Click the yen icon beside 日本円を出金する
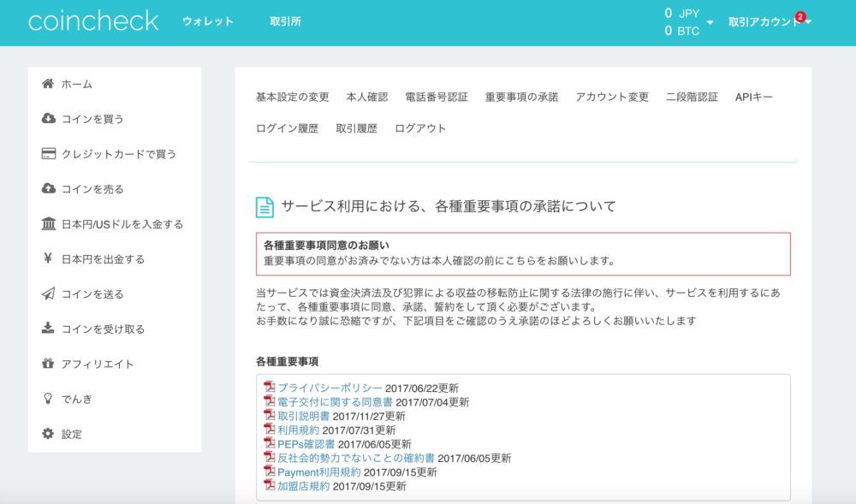The image size is (856, 504). pos(48,258)
